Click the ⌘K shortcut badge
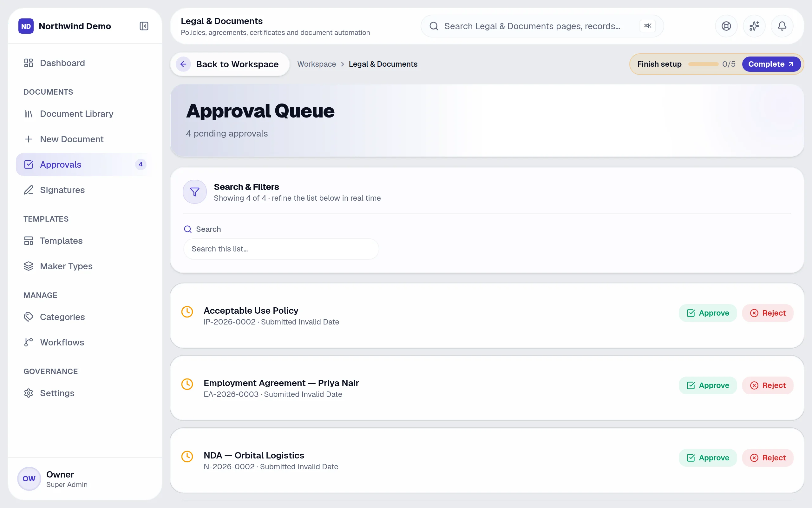 coord(647,26)
